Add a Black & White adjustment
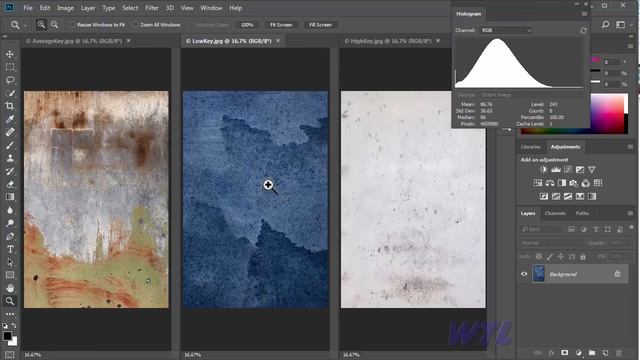The height and width of the screenshot is (360, 640). click(x=562, y=183)
